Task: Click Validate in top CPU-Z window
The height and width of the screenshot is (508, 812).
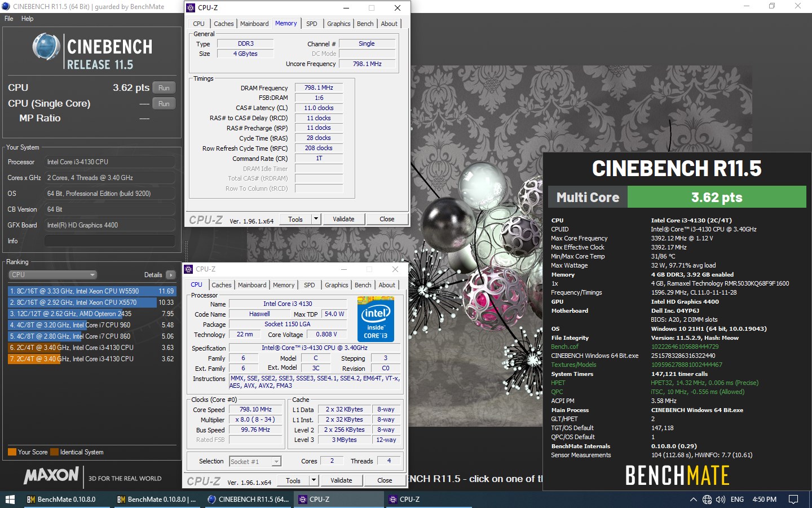Action: click(344, 219)
